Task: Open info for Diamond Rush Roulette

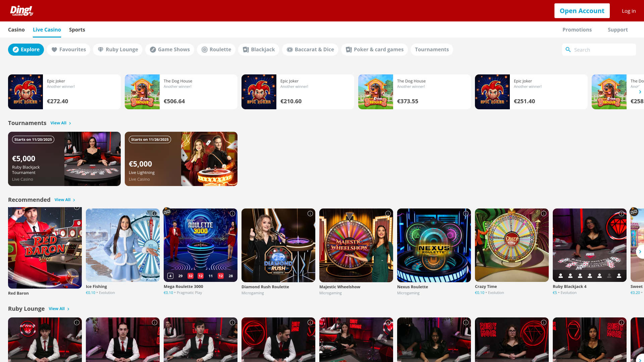Action: pyautogui.click(x=310, y=214)
